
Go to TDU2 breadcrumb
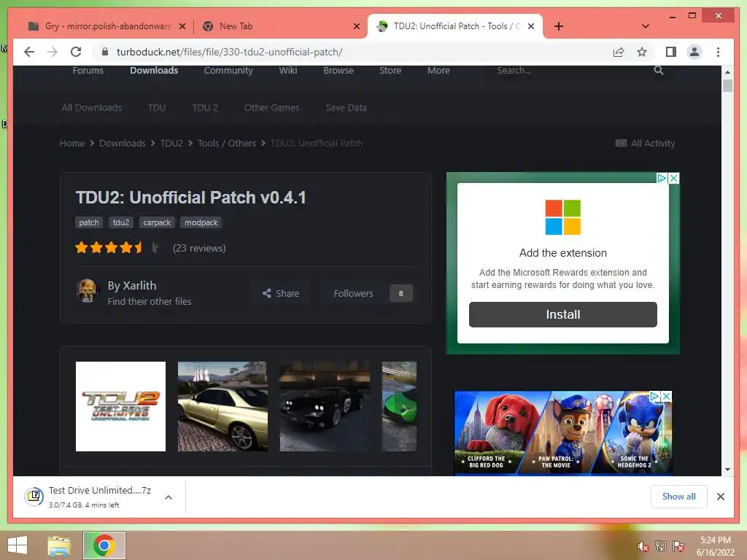171,144
